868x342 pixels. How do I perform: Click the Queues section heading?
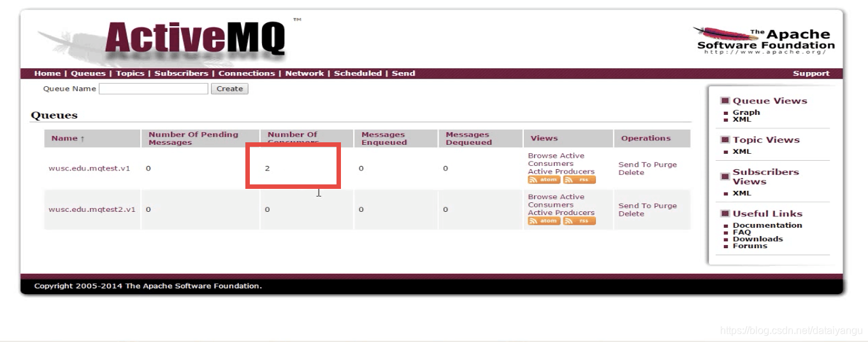click(54, 115)
